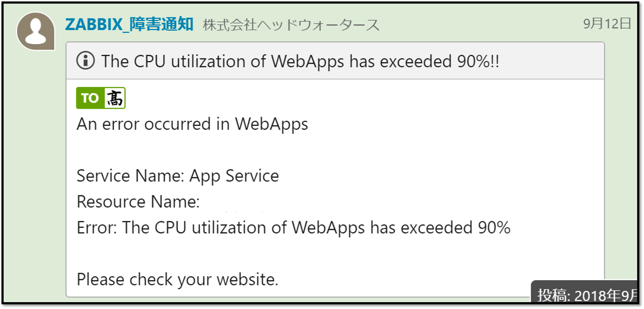Click the gray info box header bar
This screenshot has width=644, height=309.
click(335, 61)
